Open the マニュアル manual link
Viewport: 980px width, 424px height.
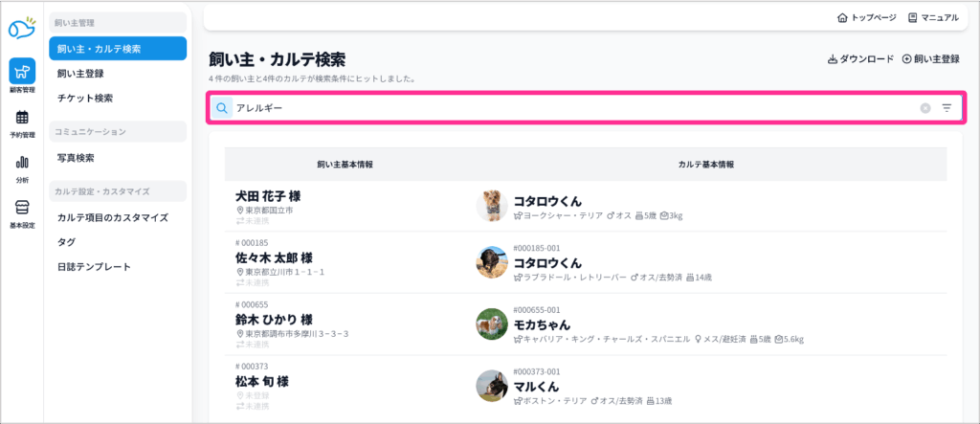pos(933,17)
